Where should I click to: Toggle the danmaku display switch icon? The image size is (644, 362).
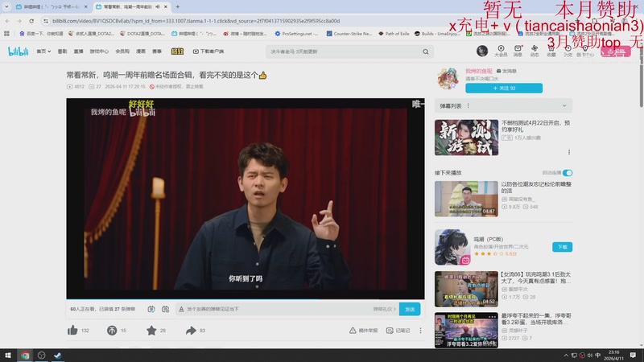tap(151, 309)
